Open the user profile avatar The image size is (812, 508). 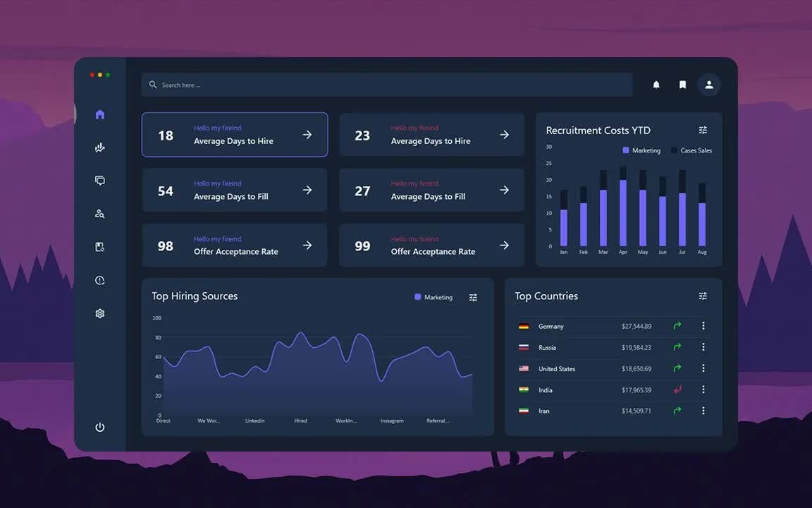coord(709,85)
